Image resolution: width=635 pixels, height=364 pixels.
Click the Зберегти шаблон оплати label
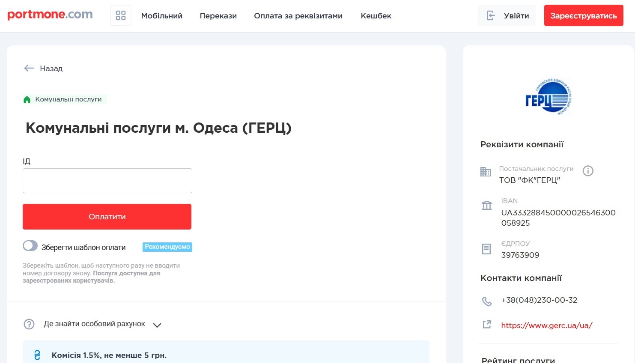click(83, 248)
